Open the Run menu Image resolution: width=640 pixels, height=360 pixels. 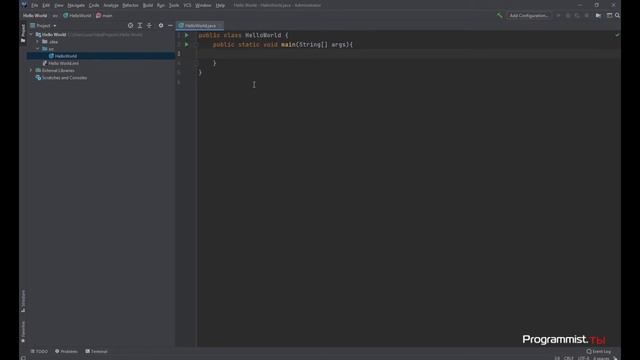point(161,5)
